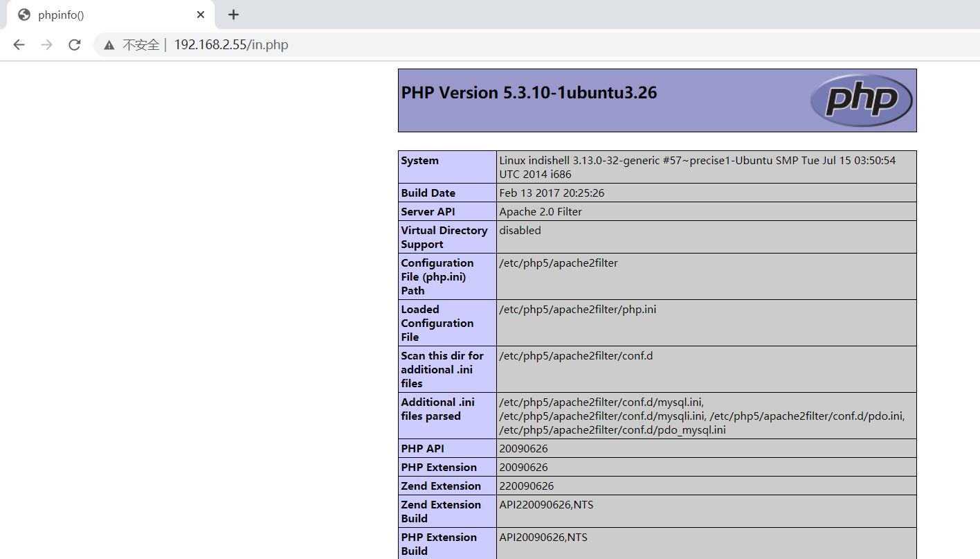
Task: Click the PHP Version 5.3.10-1ubuntu3.26 heading
Action: click(529, 93)
